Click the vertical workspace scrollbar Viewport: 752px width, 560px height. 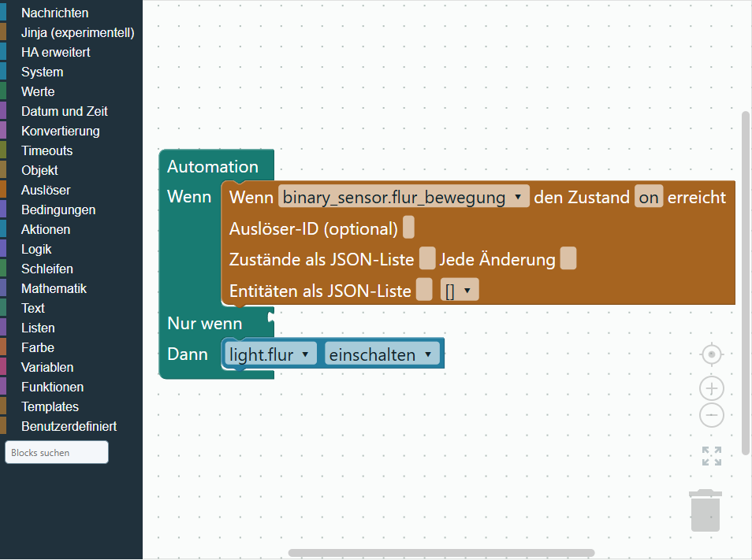[x=745, y=283]
